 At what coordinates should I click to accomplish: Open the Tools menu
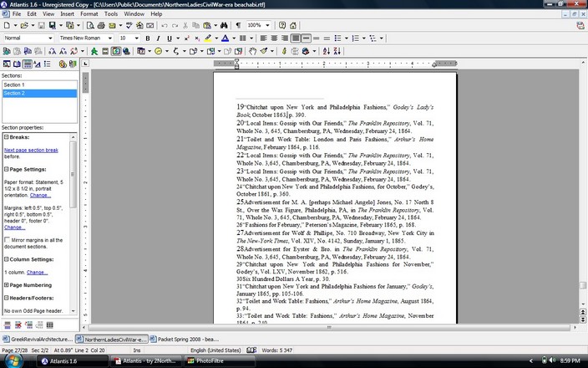click(111, 14)
